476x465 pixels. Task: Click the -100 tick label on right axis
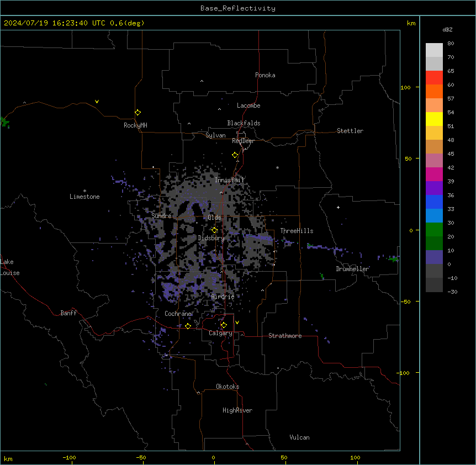click(x=404, y=373)
